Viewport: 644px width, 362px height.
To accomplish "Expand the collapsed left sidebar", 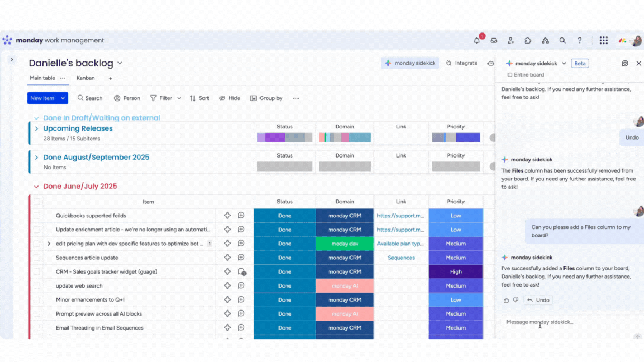I will (x=12, y=60).
